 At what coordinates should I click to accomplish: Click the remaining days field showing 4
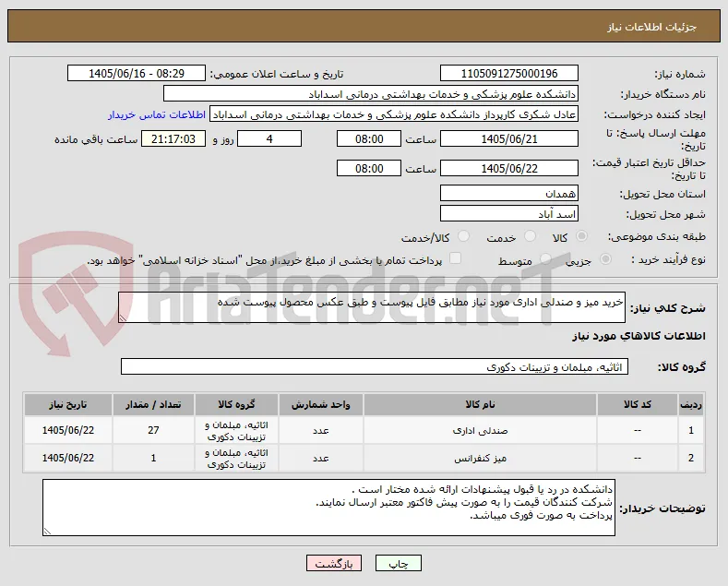(269, 138)
